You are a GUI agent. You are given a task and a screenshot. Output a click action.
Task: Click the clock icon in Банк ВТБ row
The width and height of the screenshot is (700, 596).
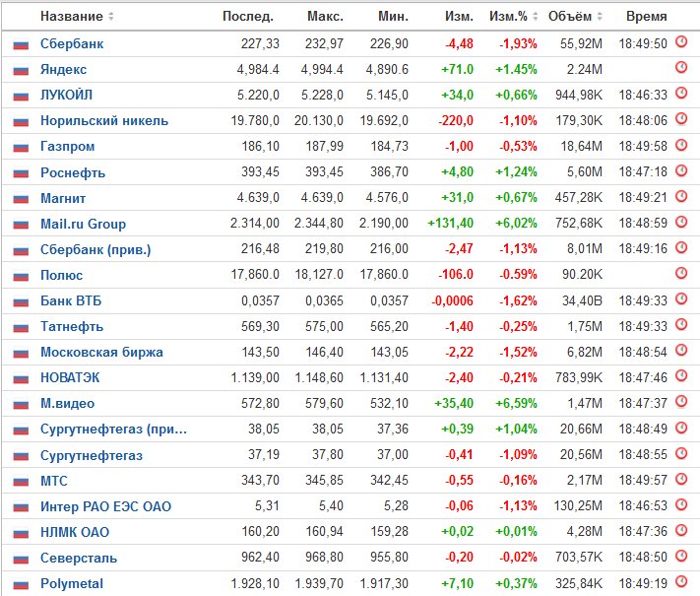point(681,298)
